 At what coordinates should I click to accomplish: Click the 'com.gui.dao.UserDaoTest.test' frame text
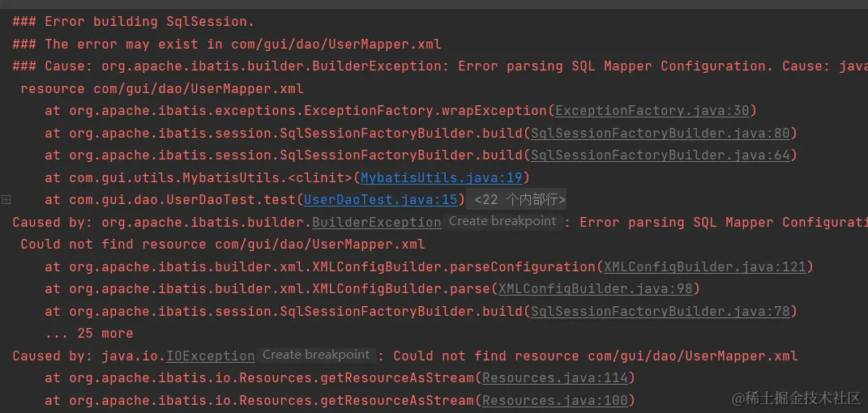pyautogui.click(x=182, y=199)
